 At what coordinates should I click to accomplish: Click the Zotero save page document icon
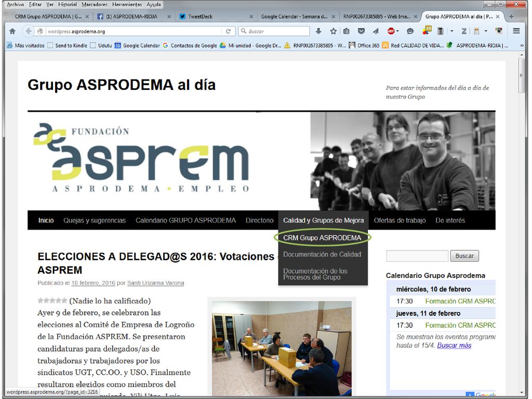476,31
